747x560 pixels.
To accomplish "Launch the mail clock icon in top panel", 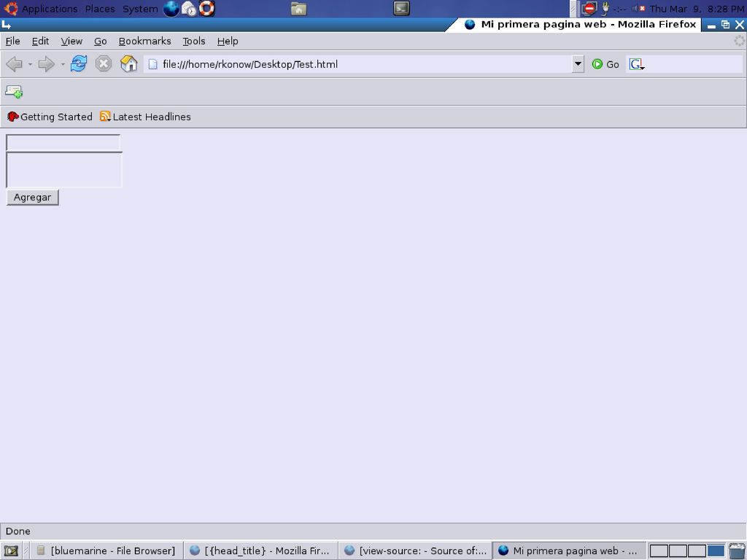I will click(189, 9).
